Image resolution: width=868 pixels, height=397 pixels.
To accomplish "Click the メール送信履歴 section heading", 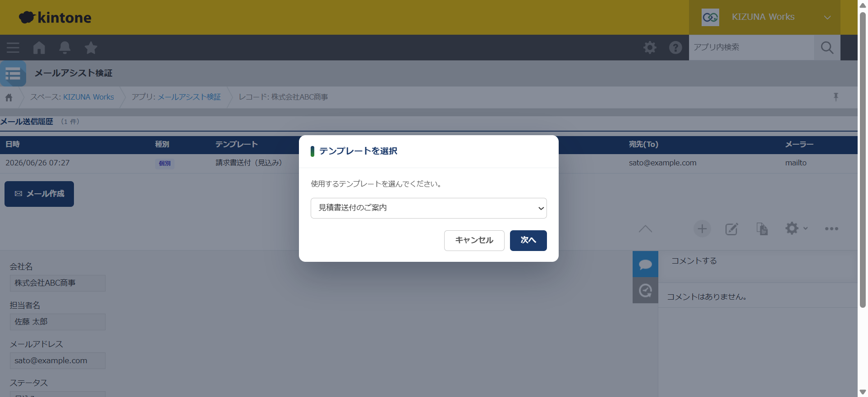I will coord(27,122).
